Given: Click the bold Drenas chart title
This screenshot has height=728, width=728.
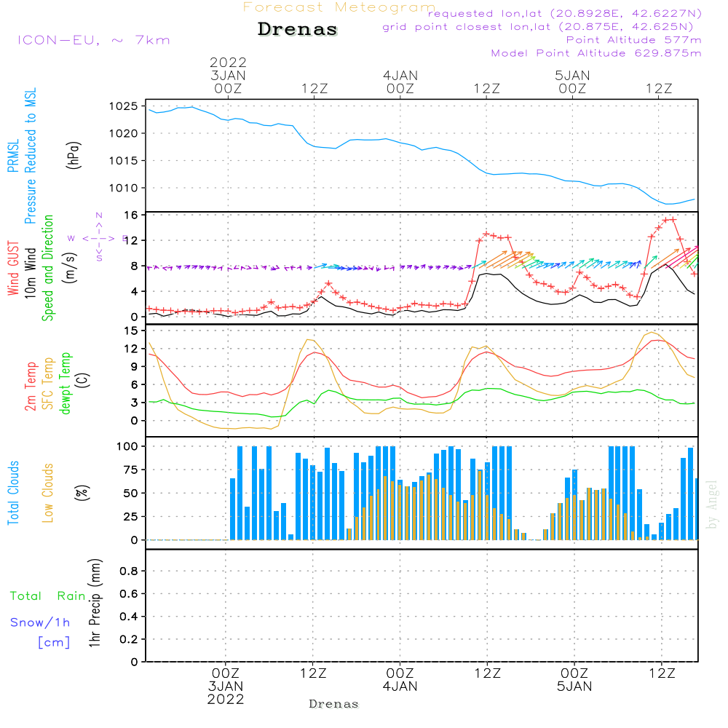Looking at the screenshot, I should pyautogui.click(x=298, y=30).
